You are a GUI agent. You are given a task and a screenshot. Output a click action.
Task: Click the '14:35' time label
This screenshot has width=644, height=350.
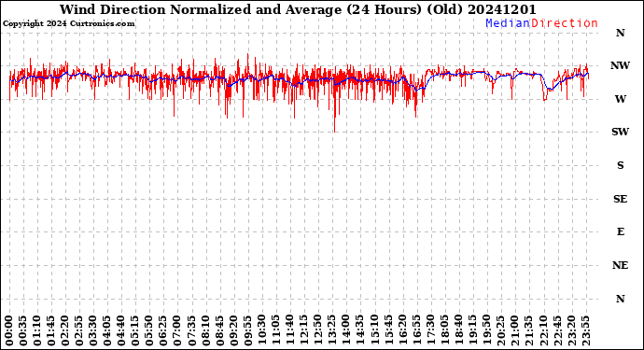click(360, 330)
